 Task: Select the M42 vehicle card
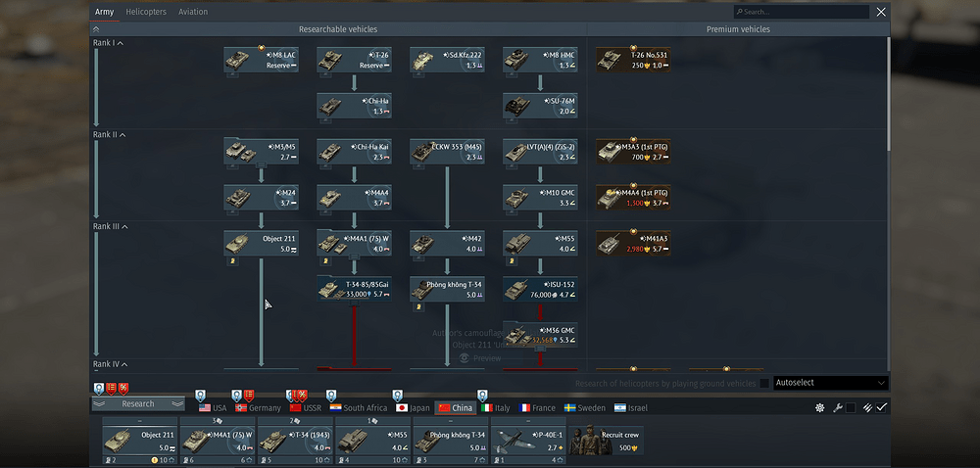click(x=448, y=244)
